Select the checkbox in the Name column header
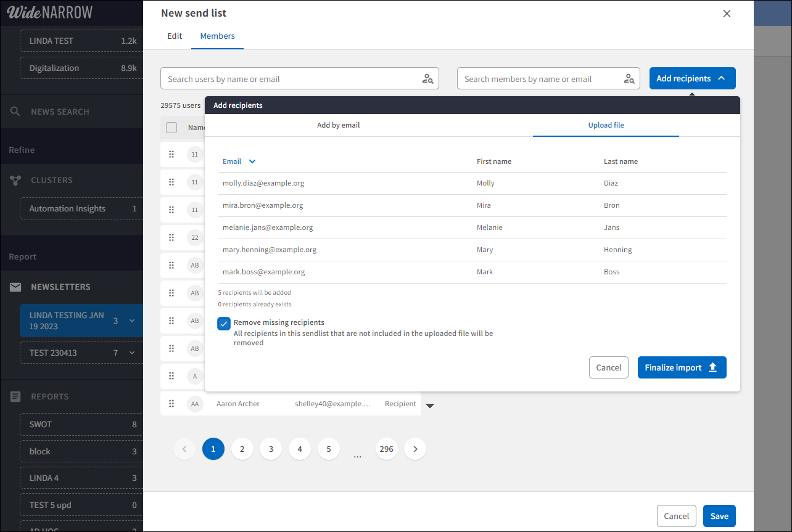The width and height of the screenshot is (792, 532). (x=171, y=128)
